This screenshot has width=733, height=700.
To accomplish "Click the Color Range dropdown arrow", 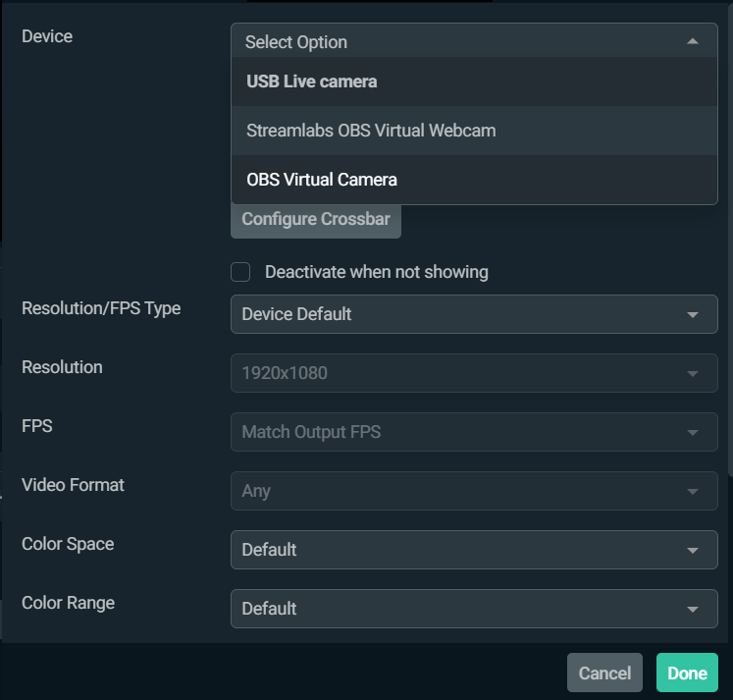I will pos(693,610).
